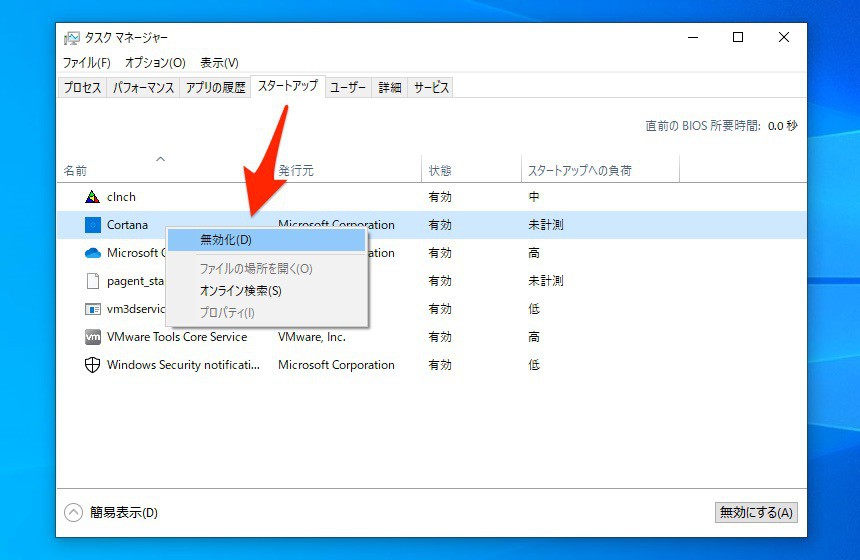Choose オンライン検索(S) in context menu
Image resolution: width=860 pixels, height=560 pixels.
[x=267, y=291]
